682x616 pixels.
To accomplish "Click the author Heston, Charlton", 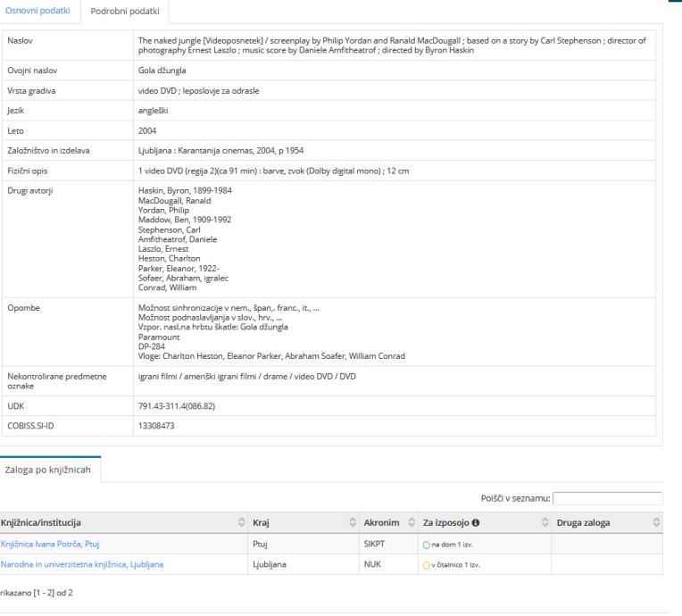I will [x=170, y=258].
